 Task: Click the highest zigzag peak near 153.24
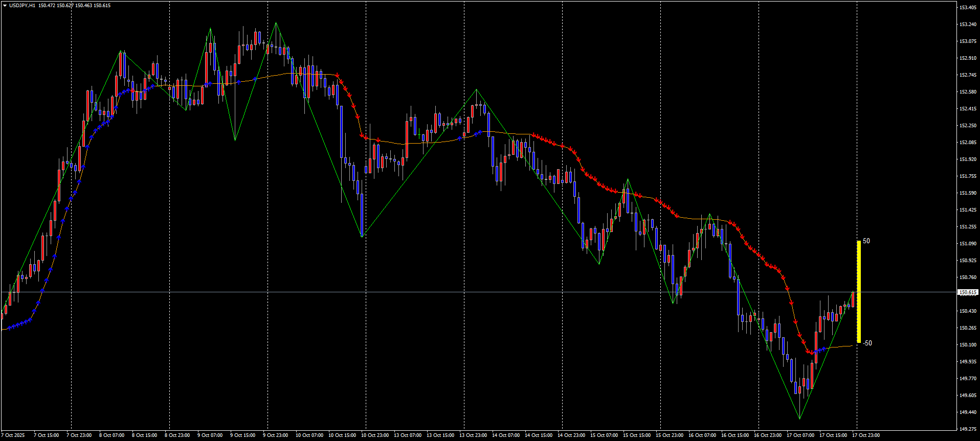point(276,23)
